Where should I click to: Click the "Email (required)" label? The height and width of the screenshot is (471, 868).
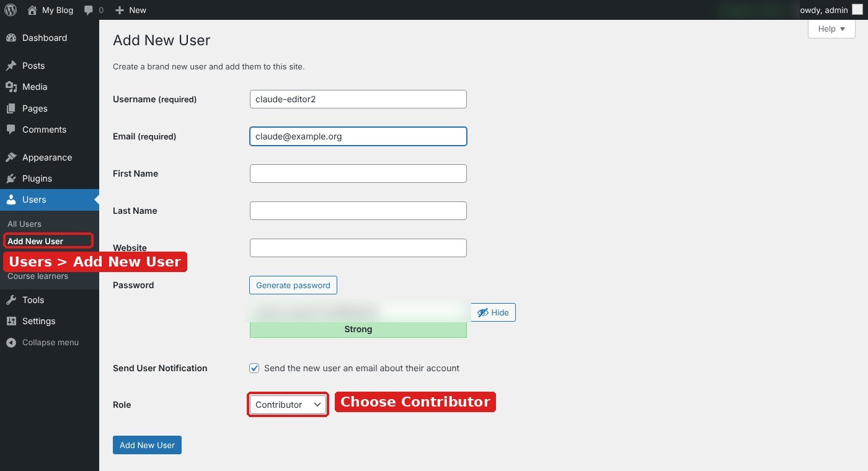pyautogui.click(x=144, y=136)
